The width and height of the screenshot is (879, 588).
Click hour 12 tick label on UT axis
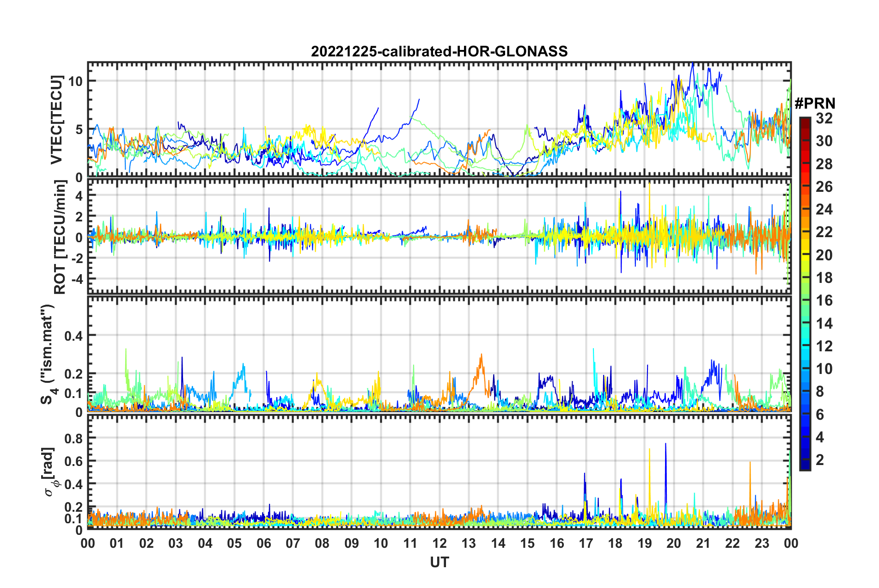click(x=439, y=543)
